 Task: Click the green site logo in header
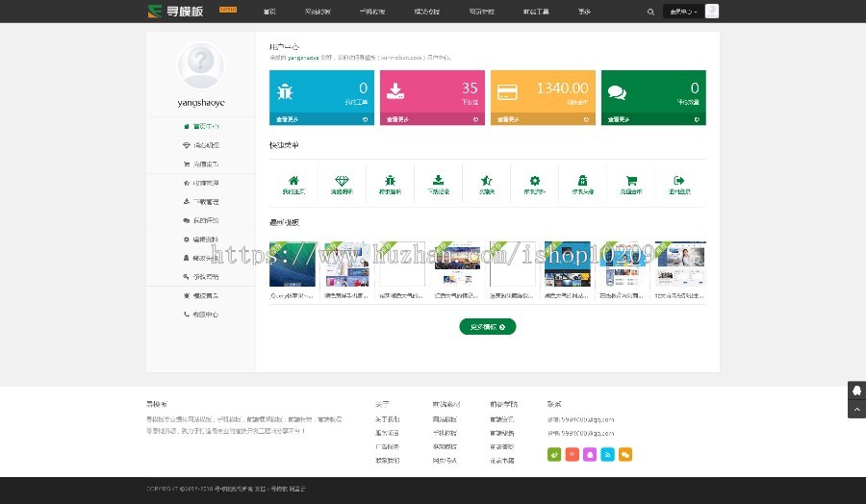click(176, 11)
